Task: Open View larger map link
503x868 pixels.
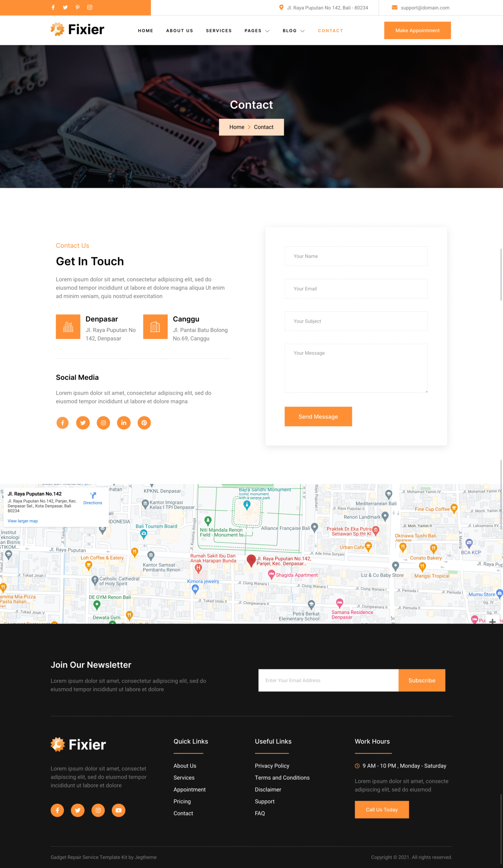Action: pos(23,521)
